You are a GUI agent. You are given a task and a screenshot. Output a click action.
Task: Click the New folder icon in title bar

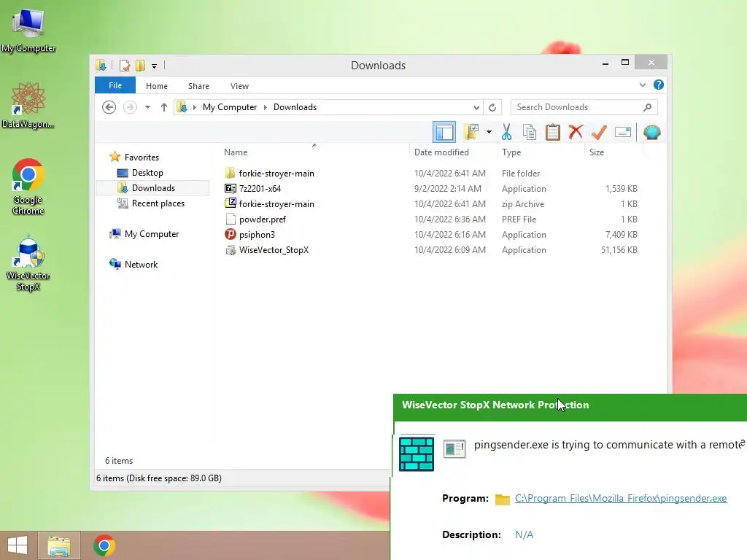140,65
